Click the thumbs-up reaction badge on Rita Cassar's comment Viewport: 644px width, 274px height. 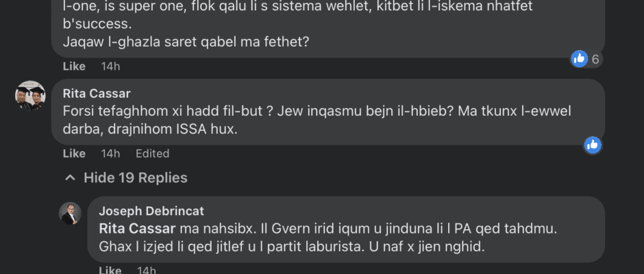coord(593,145)
